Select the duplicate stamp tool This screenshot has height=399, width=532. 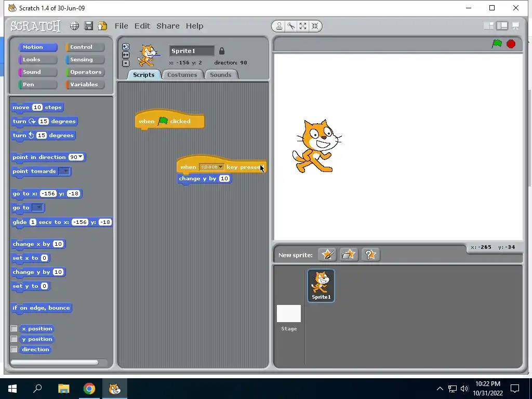click(x=279, y=26)
